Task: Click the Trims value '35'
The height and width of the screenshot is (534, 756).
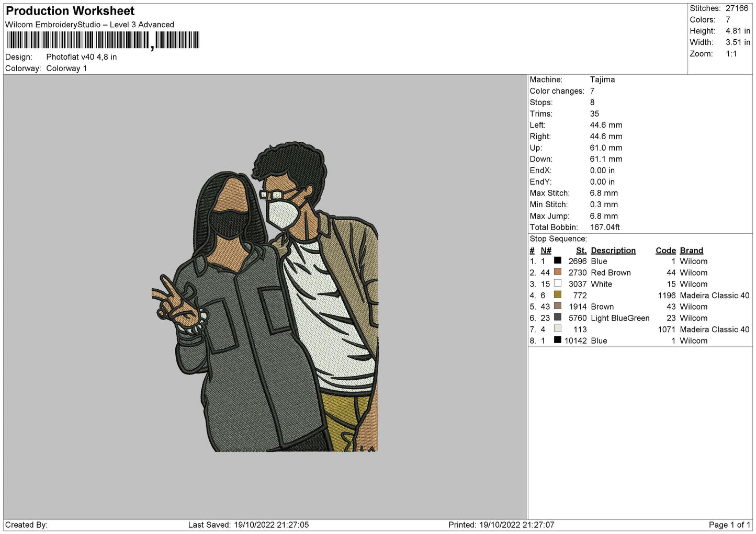Action: coord(594,113)
